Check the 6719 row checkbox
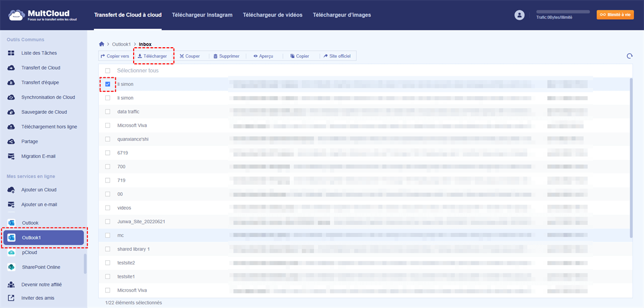 [x=108, y=153]
